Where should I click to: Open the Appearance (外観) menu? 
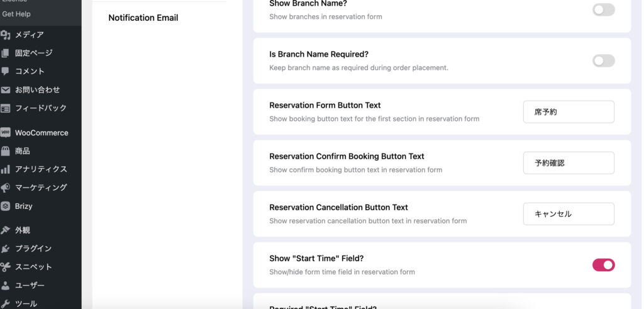23,230
